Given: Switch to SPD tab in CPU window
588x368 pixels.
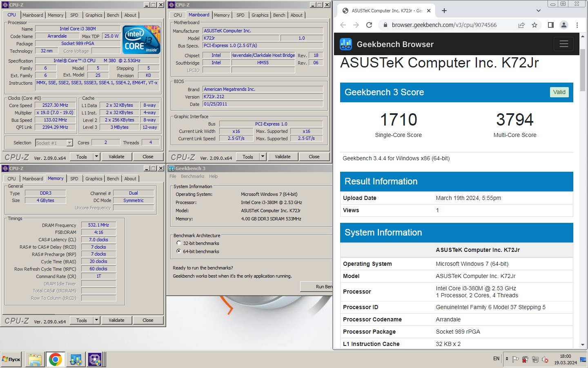Looking at the screenshot, I should click(x=74, y=15).
